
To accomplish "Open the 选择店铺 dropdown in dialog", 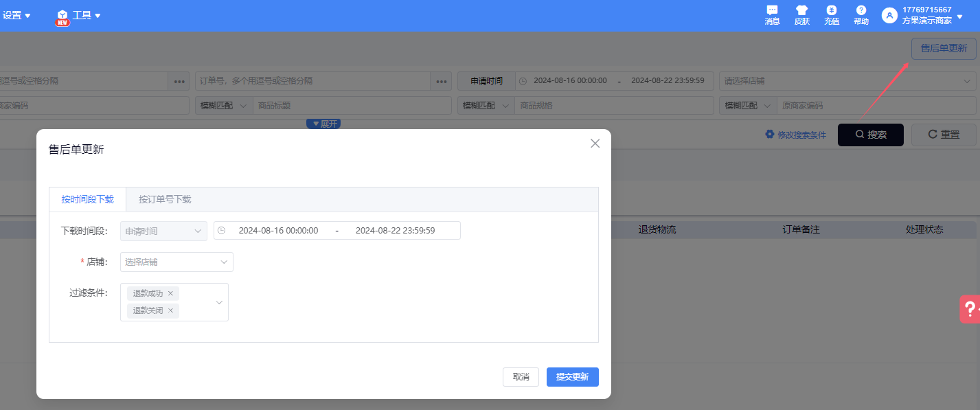I will pyautogui.click(x=176, y=262).
